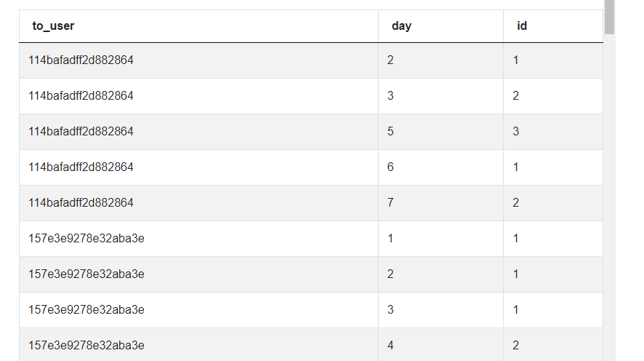Select to_user cell in the day 6 row
Viewport: 644px width, 361px height.
pyautogui.click(x=81, y=167)
